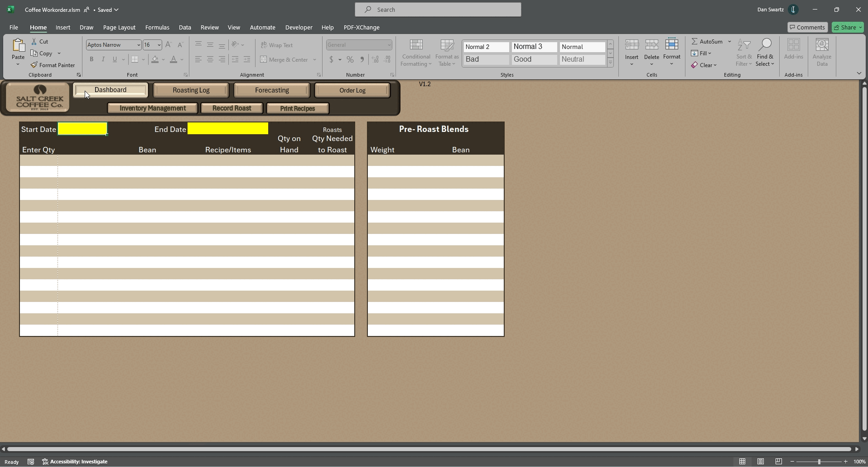
Task: Toggle Align Left
Action: [198, 59]
